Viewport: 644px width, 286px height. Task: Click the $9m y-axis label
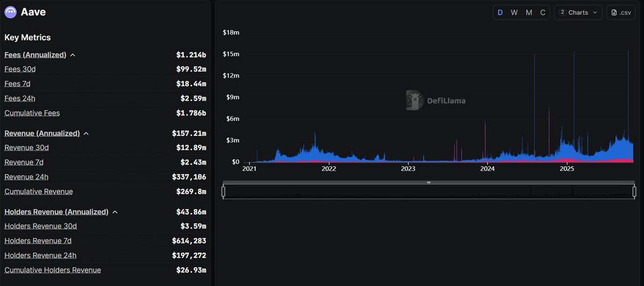pos(232,97)
